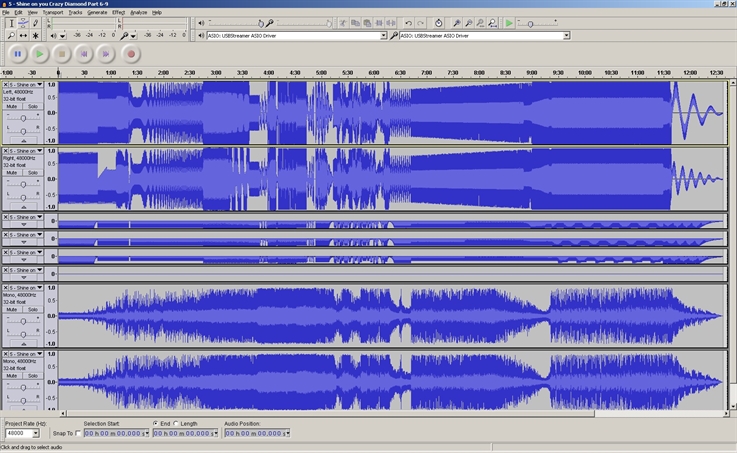Select the Selection (I-beam) tool
The height and width of the screenshot is (453, 737).
pyautogui.click(x=11, y=23)
